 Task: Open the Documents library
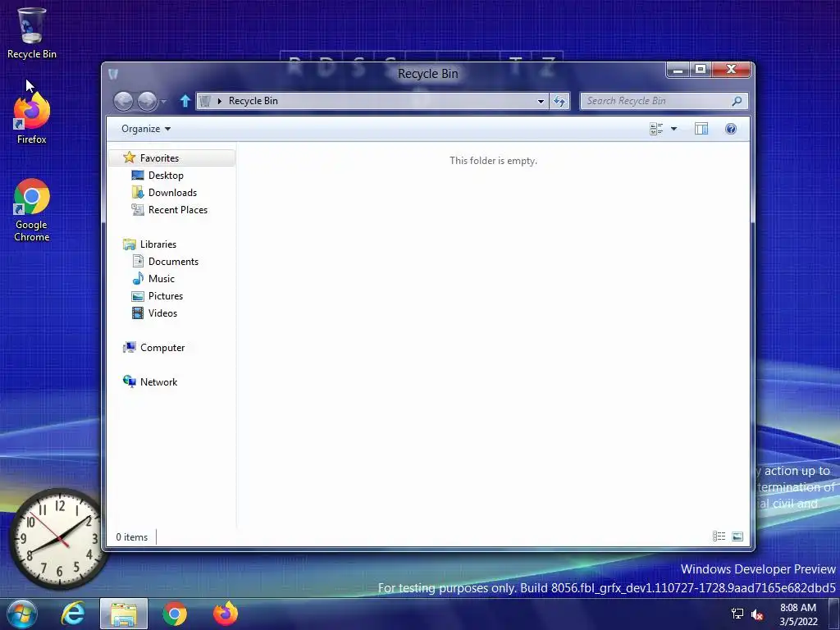tap(173, 262)
